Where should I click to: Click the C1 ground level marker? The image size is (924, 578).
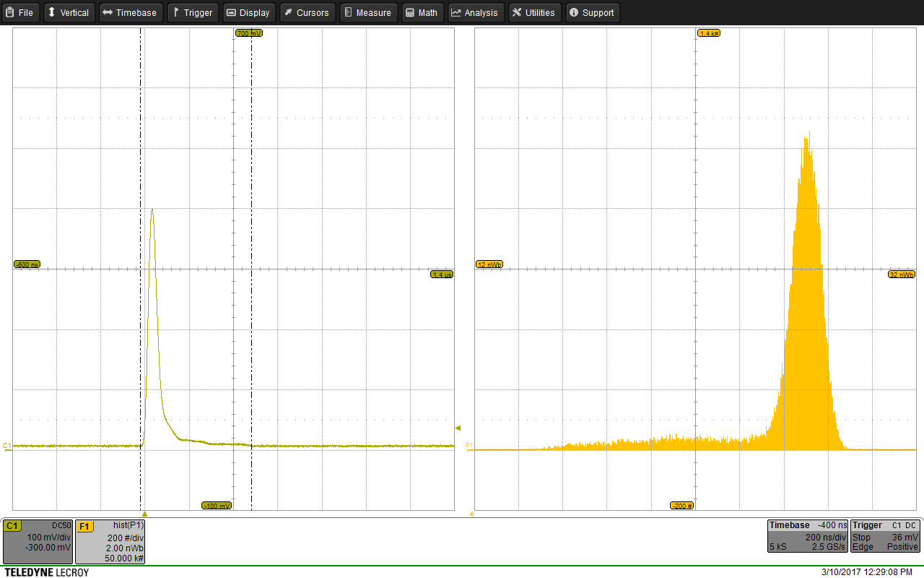(x=7, y=445)
